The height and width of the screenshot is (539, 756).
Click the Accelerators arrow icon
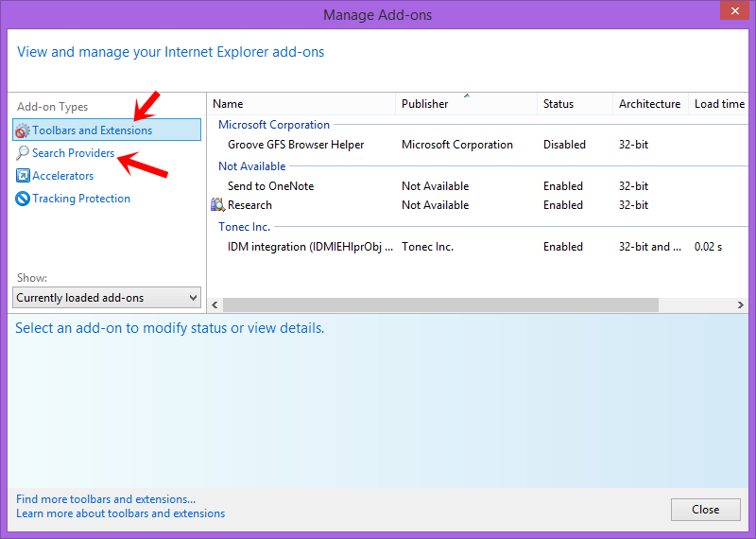[x=23, y=176]
